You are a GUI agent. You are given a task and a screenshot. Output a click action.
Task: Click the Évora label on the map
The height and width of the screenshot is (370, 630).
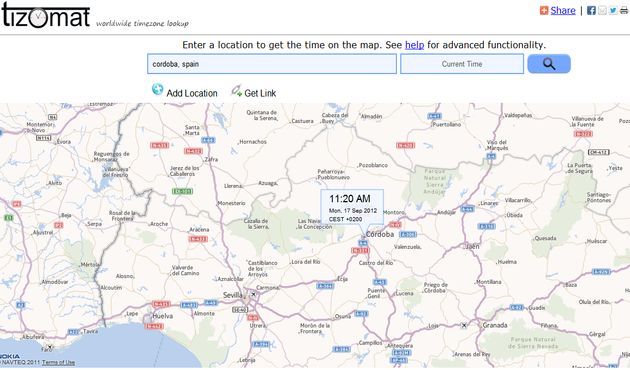64,142
